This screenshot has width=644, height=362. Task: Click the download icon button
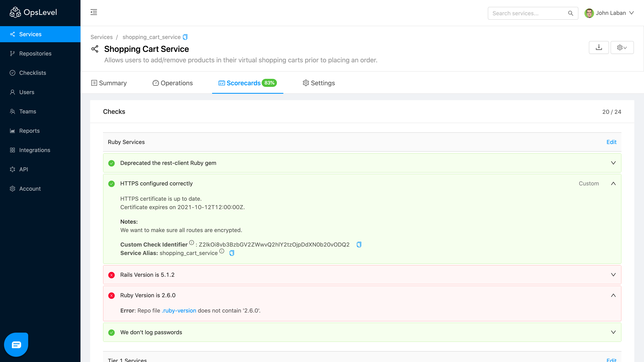[x=599, y=47]
